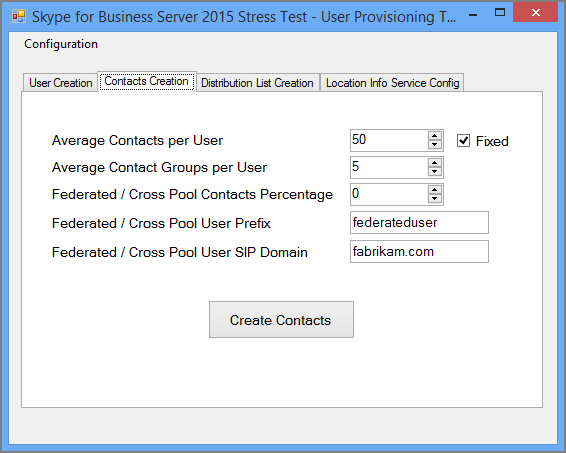Viewport: 566px width, 453px height.
Task: Decrease Average Contacts per User value
Action: point(435,145)
